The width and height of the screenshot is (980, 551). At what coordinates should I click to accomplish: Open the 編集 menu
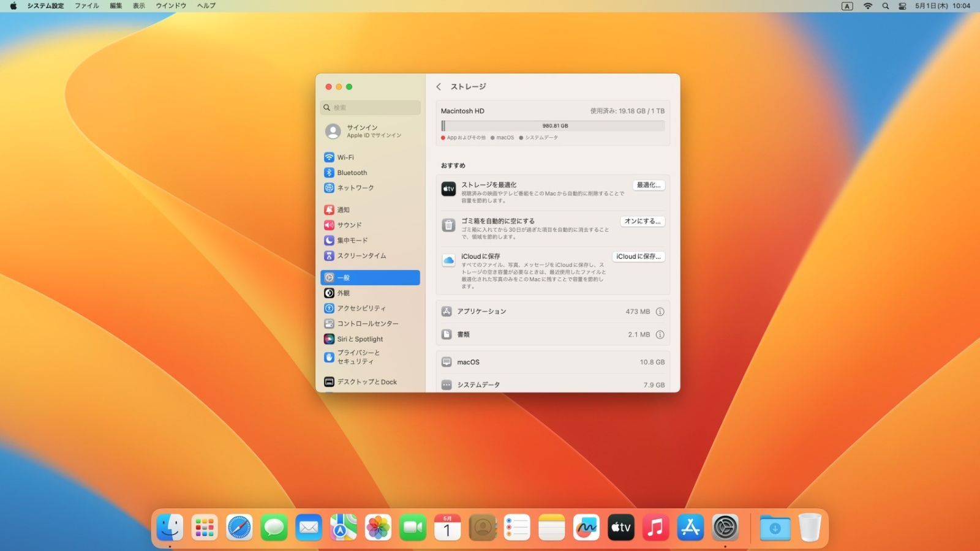click(116, 6)
